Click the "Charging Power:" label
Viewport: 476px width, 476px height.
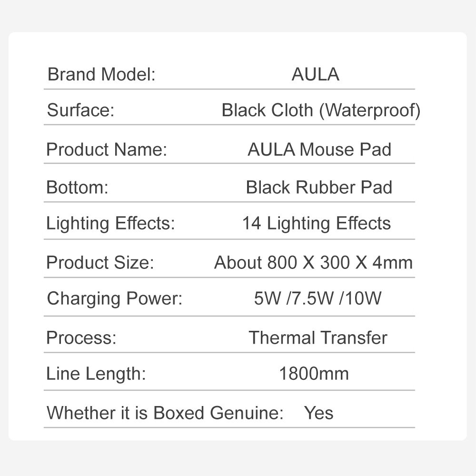coord(115,298)
